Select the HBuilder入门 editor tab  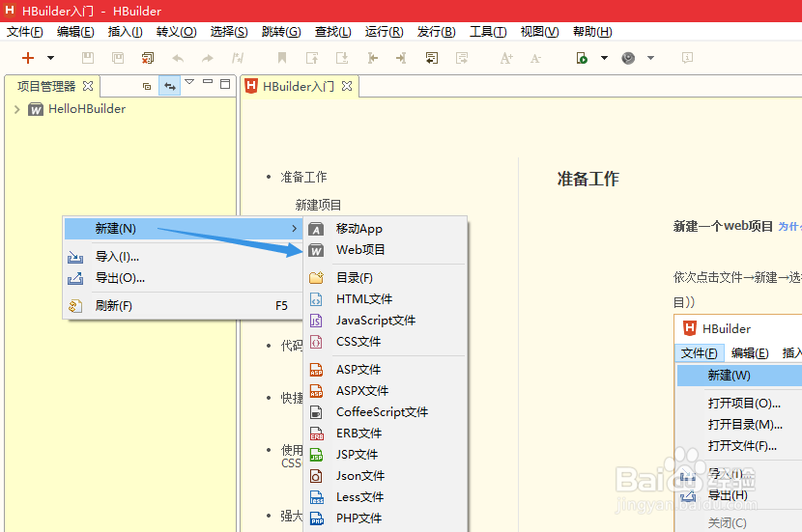pyautogui.click(x=299, y=86)
